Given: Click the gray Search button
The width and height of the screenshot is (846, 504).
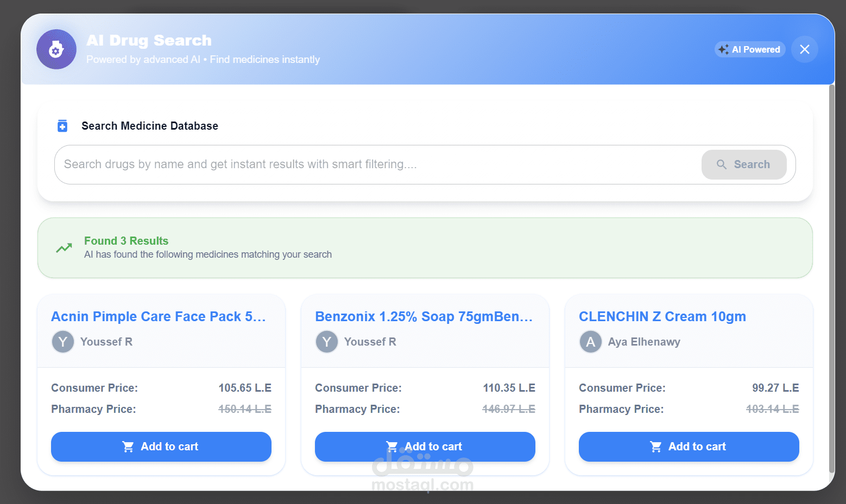Looking at the screenshot, I should point(744,164).
